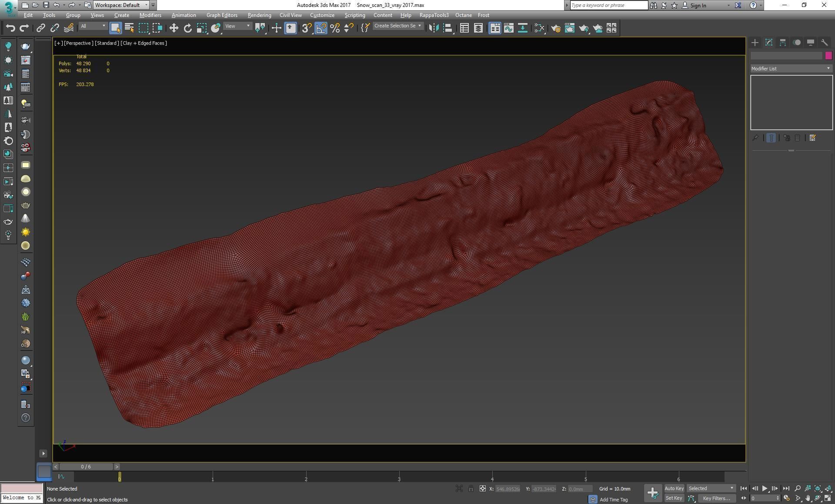Open the Render Setup teapot icon

click(555, 28)
